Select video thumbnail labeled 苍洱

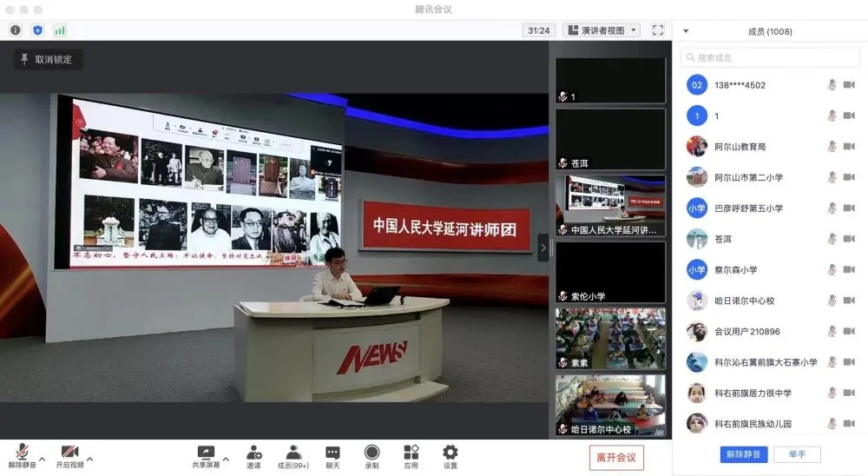pos(610,139)
